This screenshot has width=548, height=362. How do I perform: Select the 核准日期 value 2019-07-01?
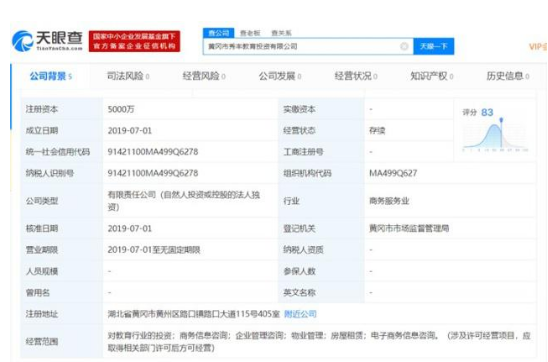click(x=130, y=229)
